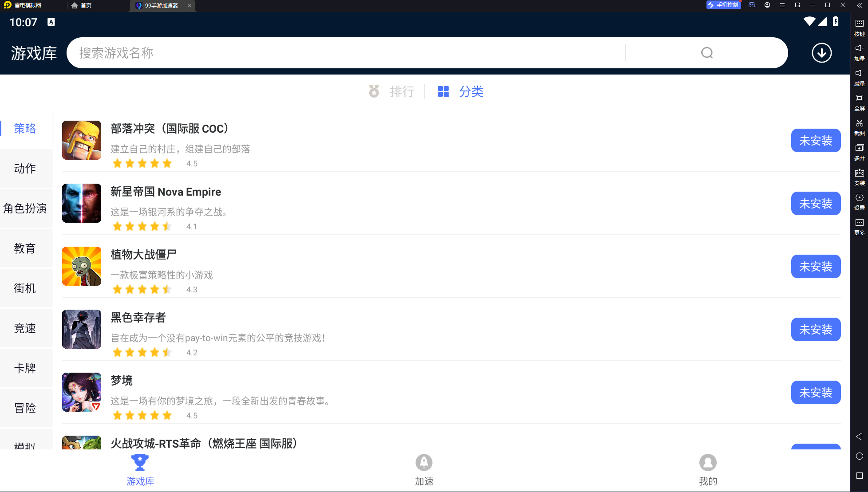Image resolution: width=868 pixels, height=492 pixels.
Task: Tap the Android recent apps square button
Action: (x=860, y=476)
